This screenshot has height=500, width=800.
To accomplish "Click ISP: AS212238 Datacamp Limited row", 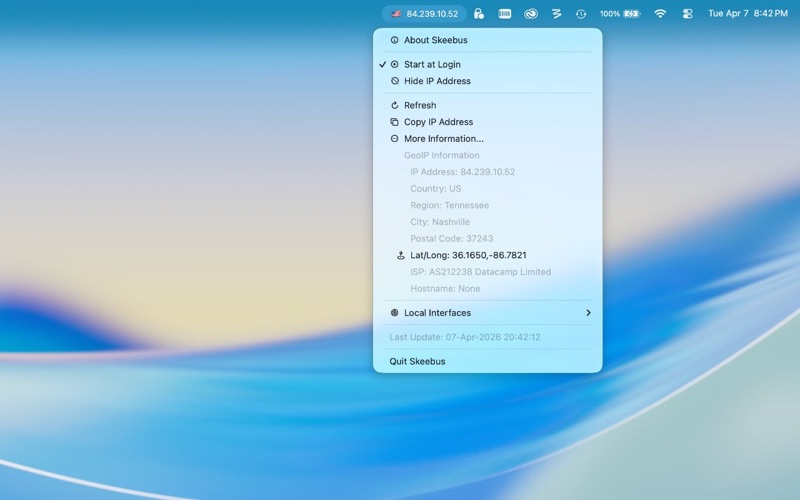I will pos(488,272).
